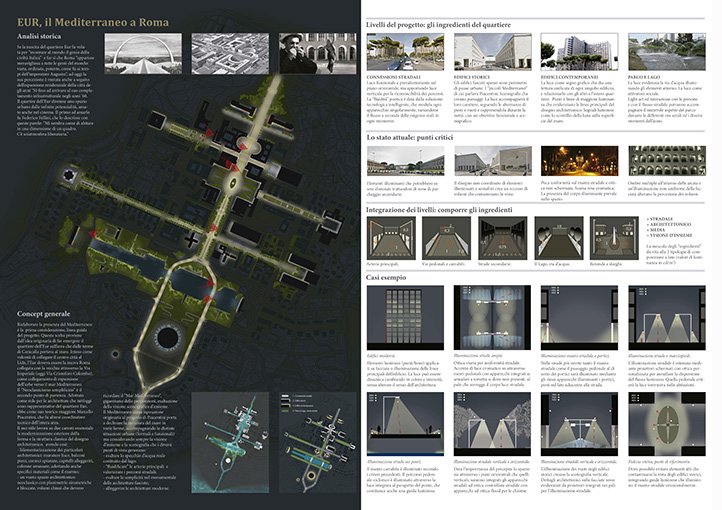Click the '+ STRADALE' list item
Image resolution: width=722 pixels, height=510 pixels.
coord(660,219)
